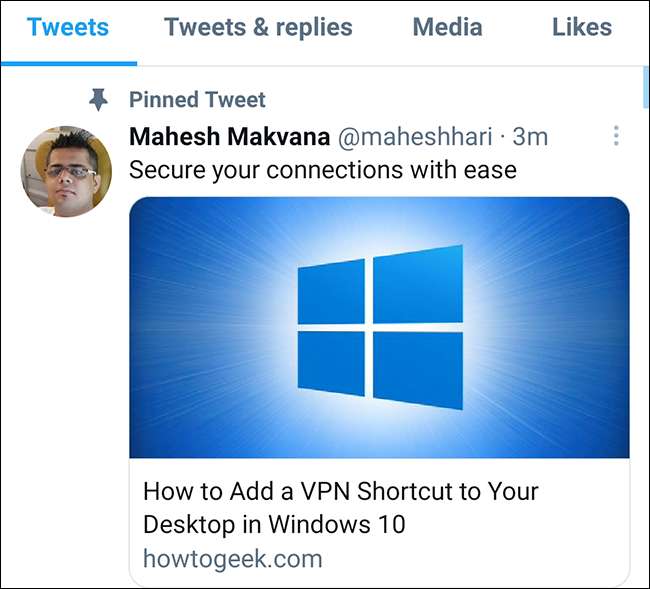Click the tweet text about secure connections
The image size is (650, 589).
point(323,169)
